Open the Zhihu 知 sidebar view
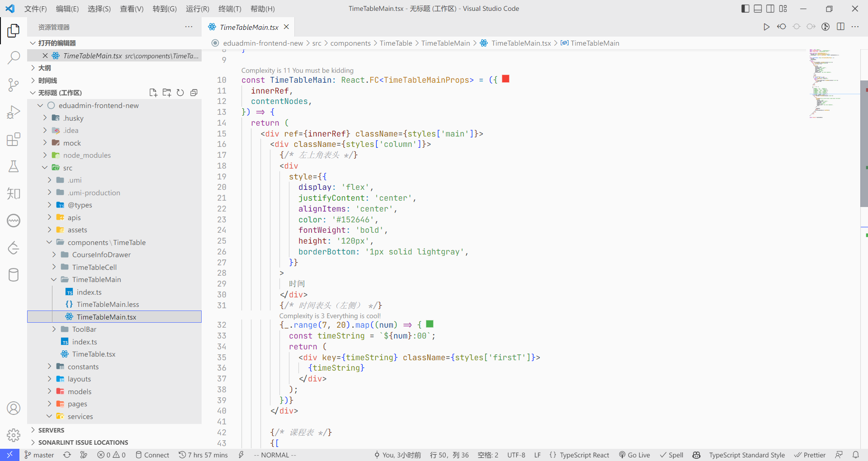Viewport: 868px width, 461px height. point(14,193)
